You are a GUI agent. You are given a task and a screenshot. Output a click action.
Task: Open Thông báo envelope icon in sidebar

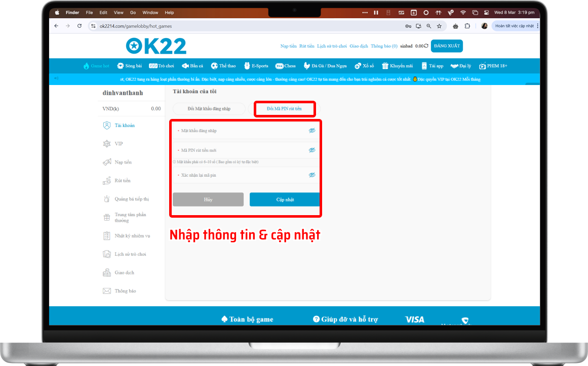point(106,291)
